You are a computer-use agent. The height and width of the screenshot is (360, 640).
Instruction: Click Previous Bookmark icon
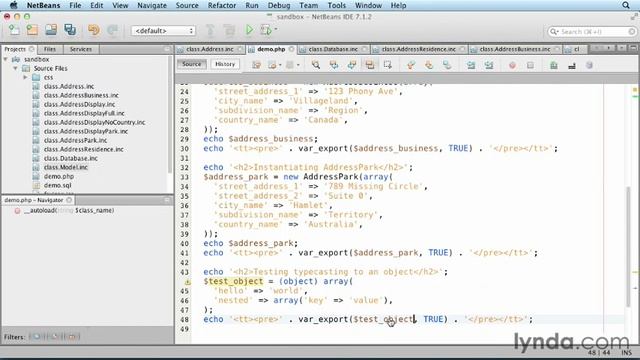pos(411,65)
